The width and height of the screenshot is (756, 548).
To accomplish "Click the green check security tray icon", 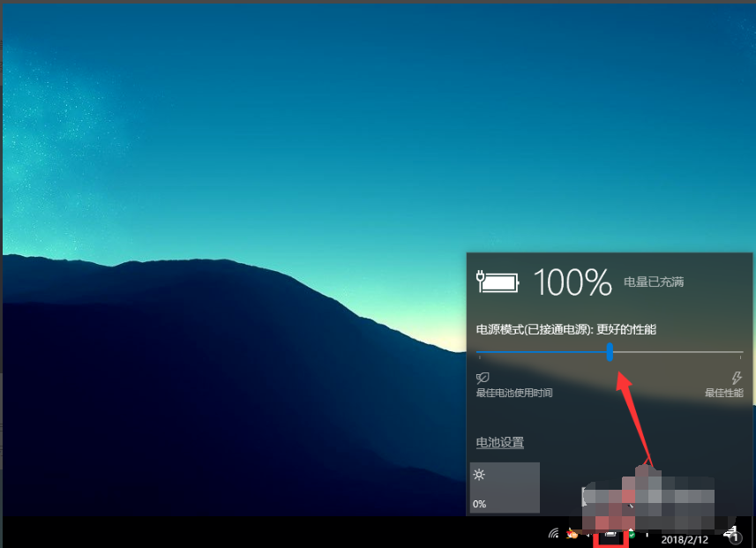I will pos(632,535).
